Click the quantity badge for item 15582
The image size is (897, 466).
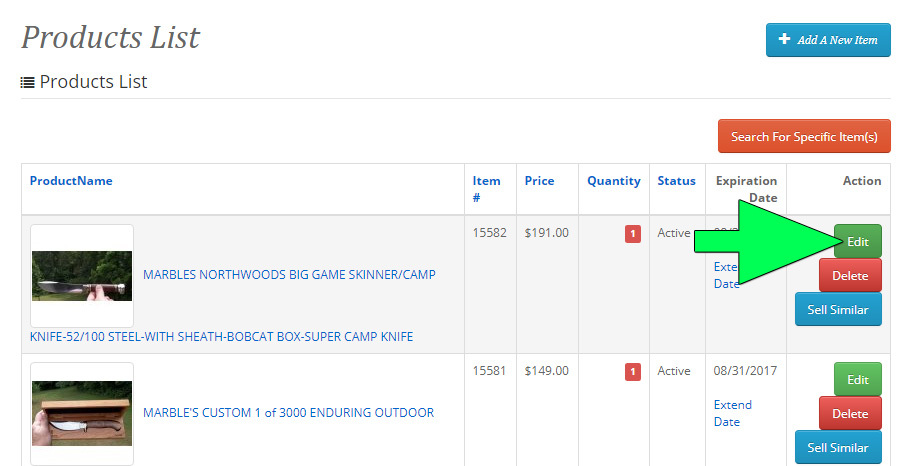point(633,233)
